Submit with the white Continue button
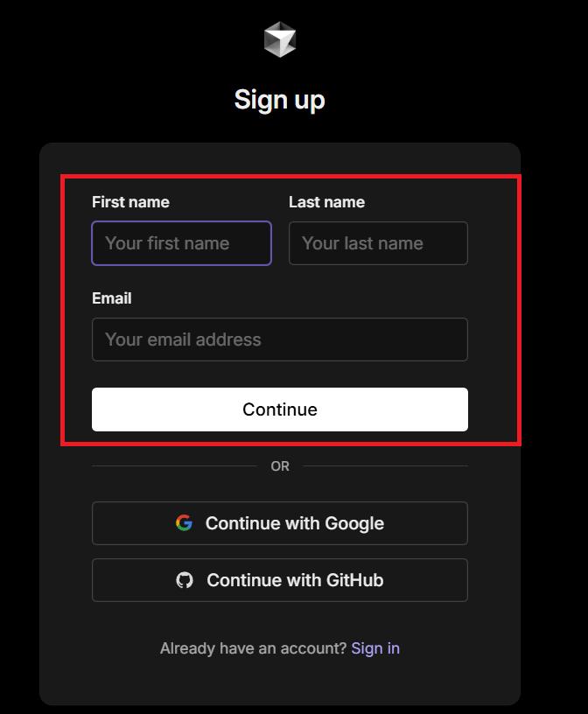The image size is (588, 714). (280, 409)
